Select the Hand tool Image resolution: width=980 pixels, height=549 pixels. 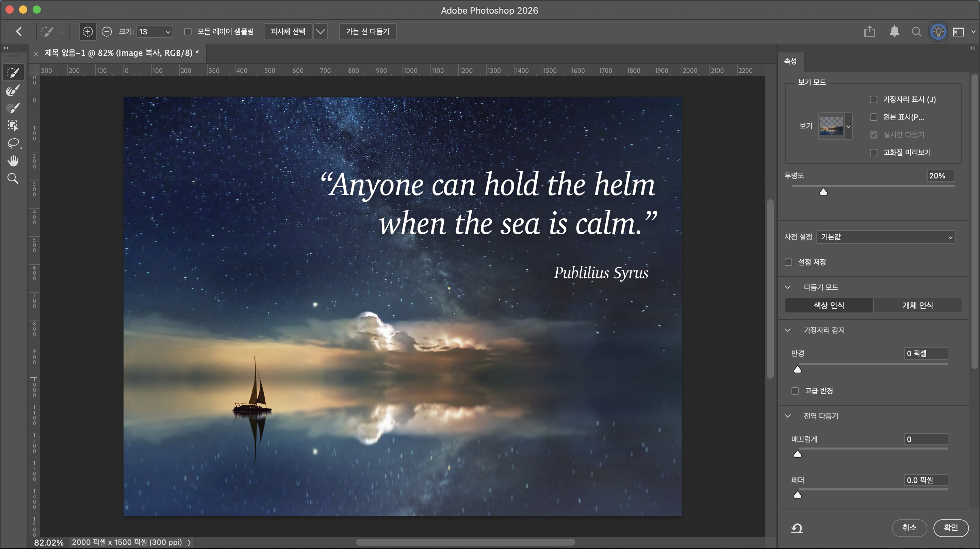[13, 161]
